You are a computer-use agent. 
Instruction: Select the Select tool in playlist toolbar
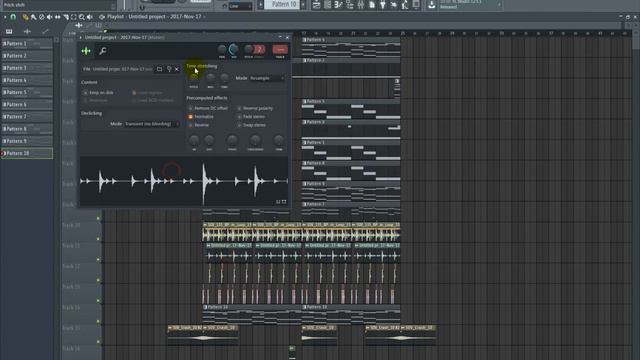[73, 17]
